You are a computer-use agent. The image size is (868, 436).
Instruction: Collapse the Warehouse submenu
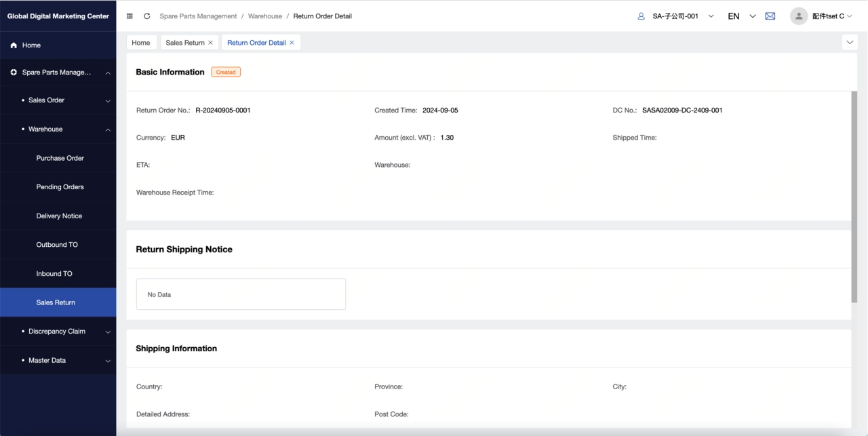tap(108, 130)
